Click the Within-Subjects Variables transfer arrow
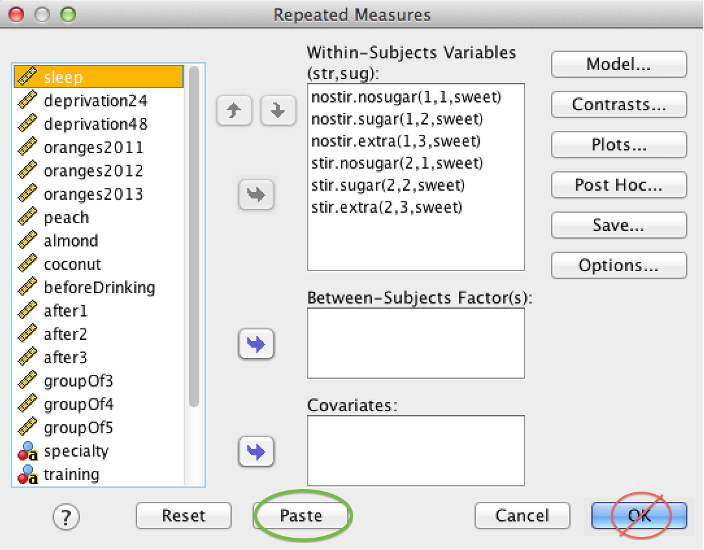The width and height of the screenshot is (704, 550). pyautogui.click(x=256, y=195)
